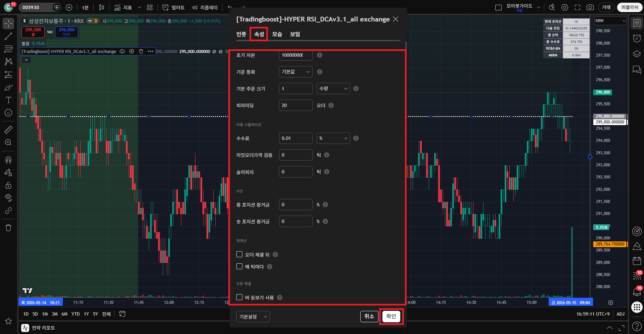
Task: Enable the 매 틱마다 checkbox
Action: coord(239,266)
